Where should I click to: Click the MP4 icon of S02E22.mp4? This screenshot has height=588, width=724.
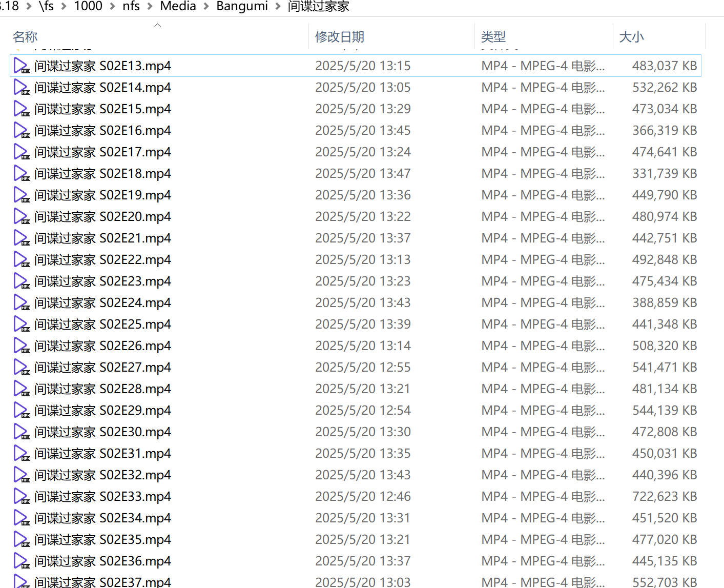pos(22,259)
